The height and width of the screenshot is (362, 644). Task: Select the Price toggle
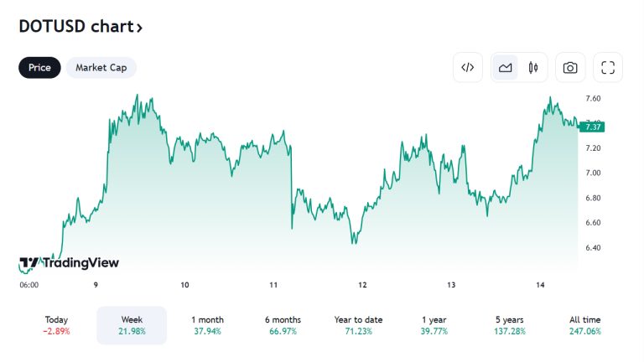[39, 68]
